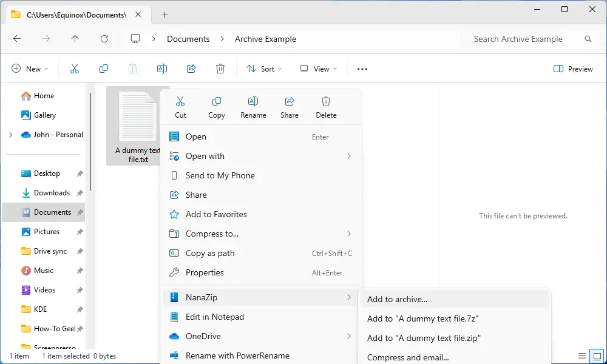The height and width of the screenshot is (364, 607).
Task: Expand the OneDrive submenu
Action: tap(349, 336)
